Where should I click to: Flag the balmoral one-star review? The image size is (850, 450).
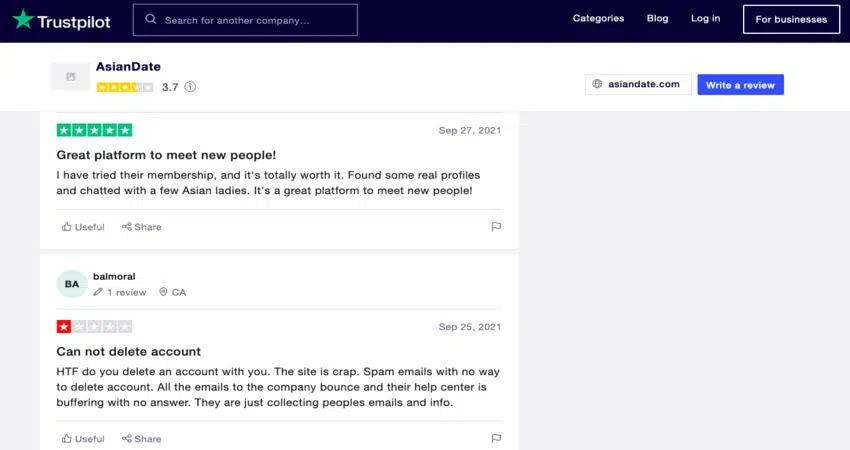click(x=496, y=438)
